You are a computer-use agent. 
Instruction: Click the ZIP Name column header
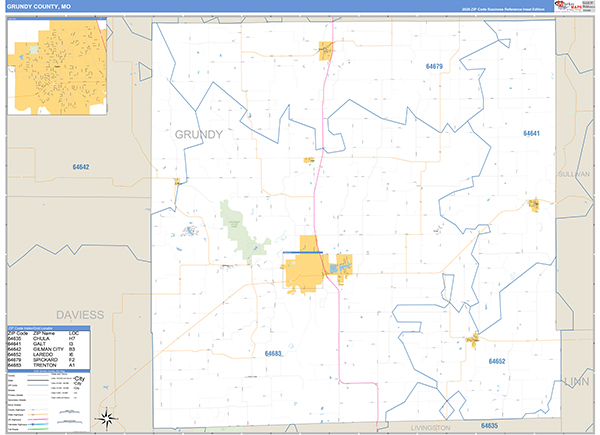pos(44,333)
